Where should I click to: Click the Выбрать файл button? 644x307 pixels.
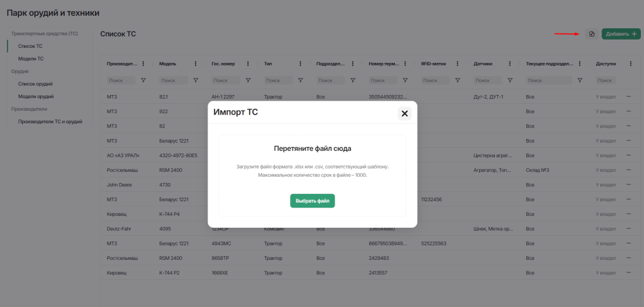click(312, 201)
